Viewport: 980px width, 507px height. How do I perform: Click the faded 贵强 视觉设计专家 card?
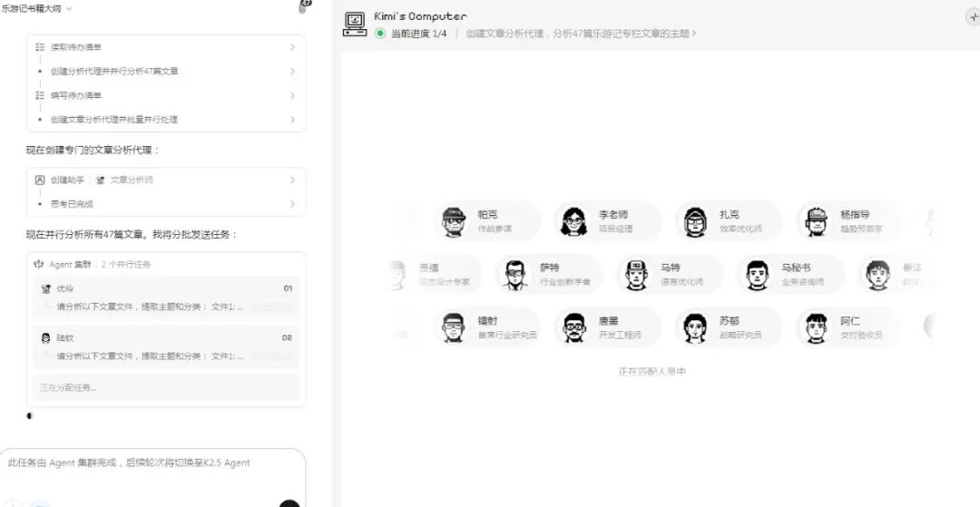coord(434,275)
